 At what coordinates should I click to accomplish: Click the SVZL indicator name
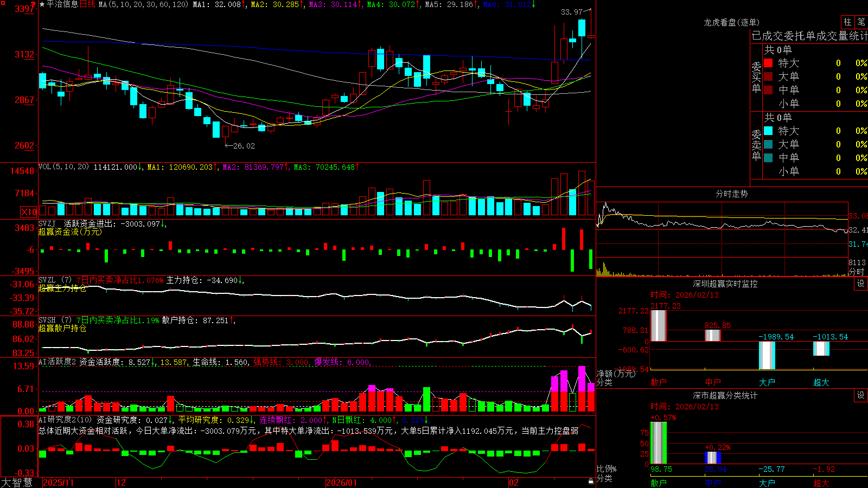tap(47, 280)
